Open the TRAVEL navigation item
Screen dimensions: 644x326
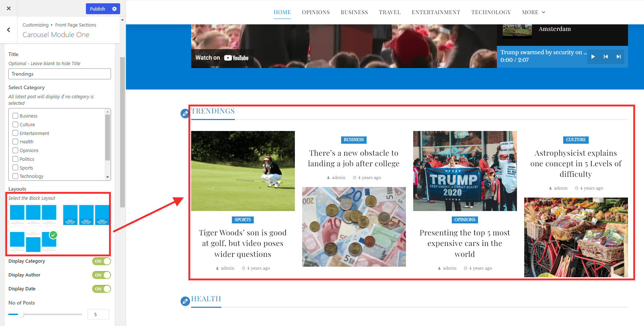[x=390, y=12]
